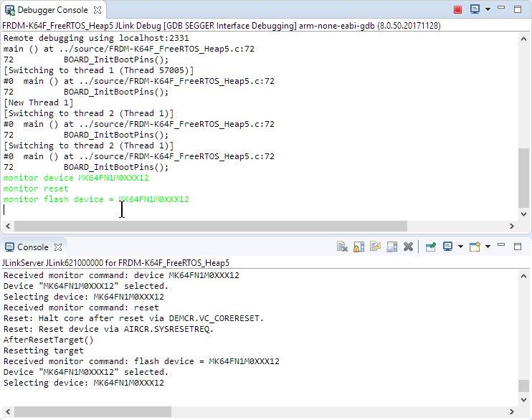The height and width of the screenshot is (420, 532).
Task: Close the Console tab via its X
Action: tap(58, 247)
